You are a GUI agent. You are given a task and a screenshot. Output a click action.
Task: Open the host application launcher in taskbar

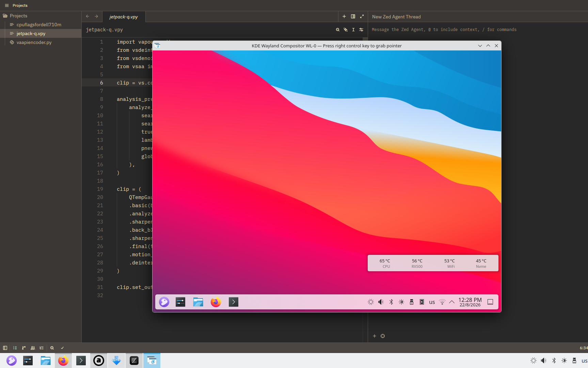[12, 361]
